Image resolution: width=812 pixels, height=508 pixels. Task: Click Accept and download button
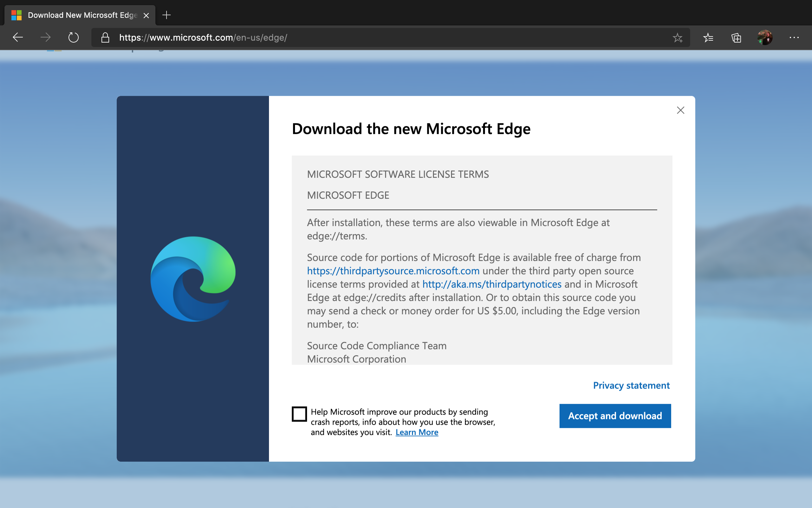[x=615, y=416]
